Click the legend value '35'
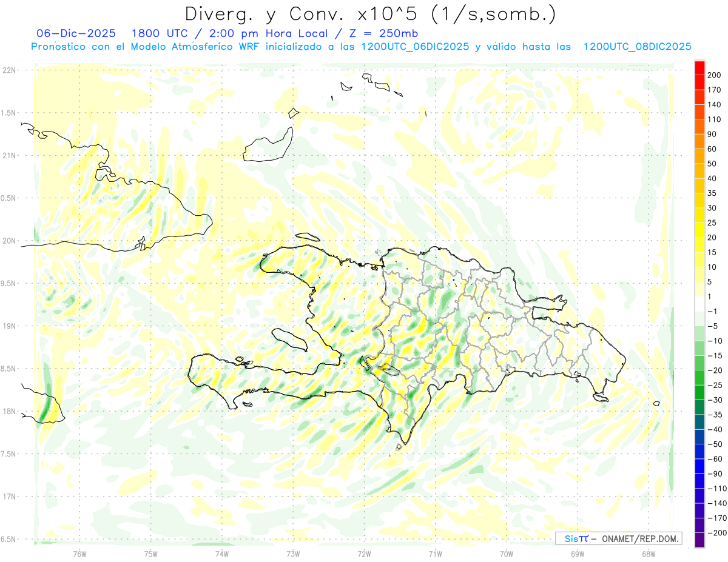 point(712,193)
